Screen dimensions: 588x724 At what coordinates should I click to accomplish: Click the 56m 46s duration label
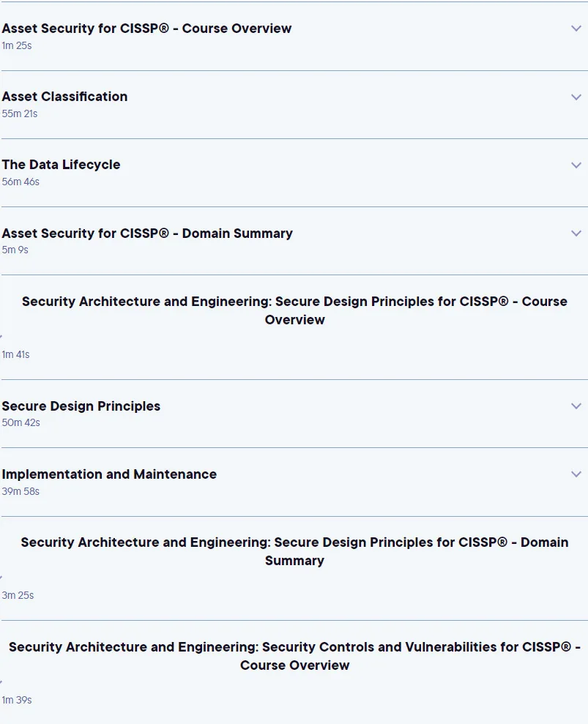point(21,182)
